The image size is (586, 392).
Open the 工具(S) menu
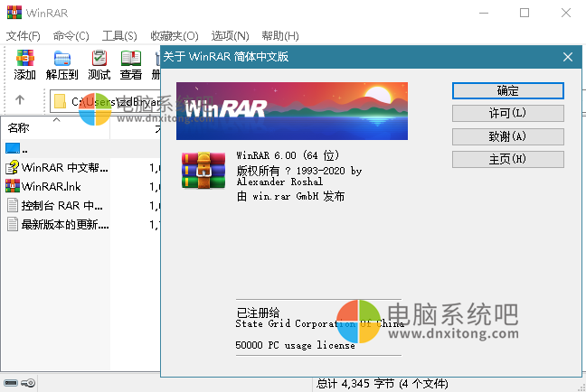point(119,36)
